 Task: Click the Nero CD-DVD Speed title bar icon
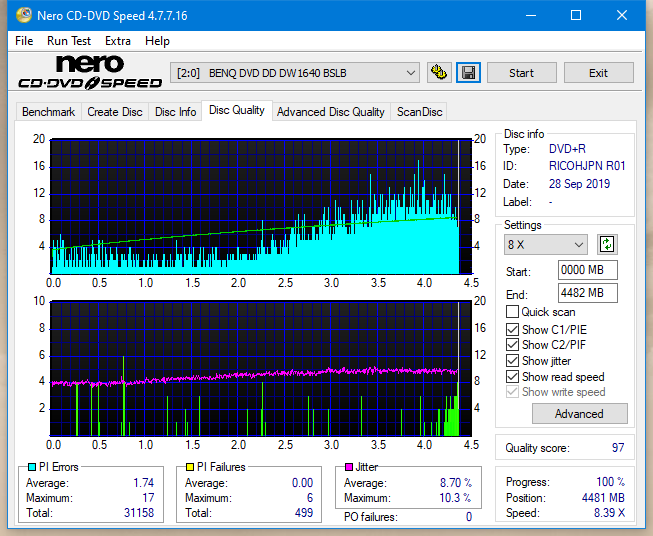24,15
